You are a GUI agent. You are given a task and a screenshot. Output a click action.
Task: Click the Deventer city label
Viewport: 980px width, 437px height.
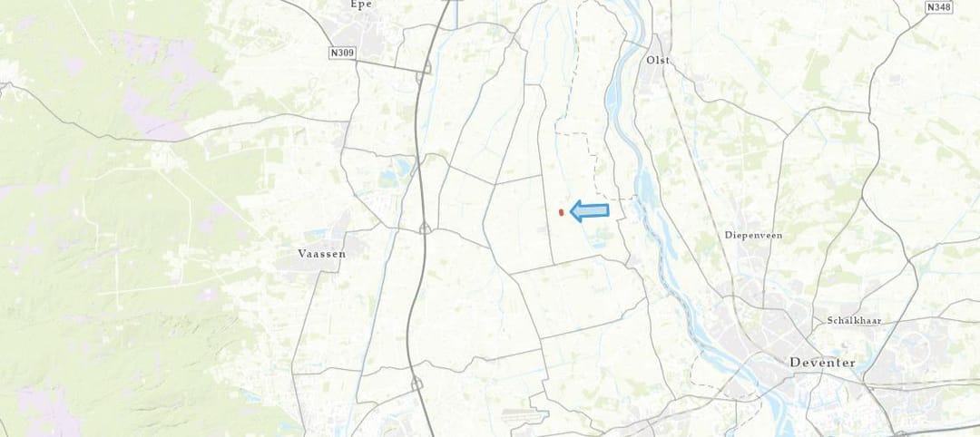(822, 363)
